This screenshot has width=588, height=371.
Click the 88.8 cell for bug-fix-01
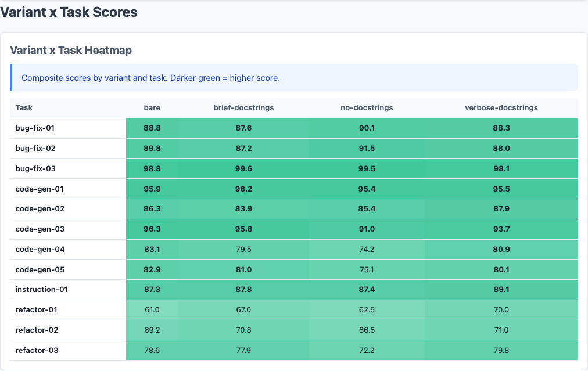pyautogui.click(x=152, y=128)
